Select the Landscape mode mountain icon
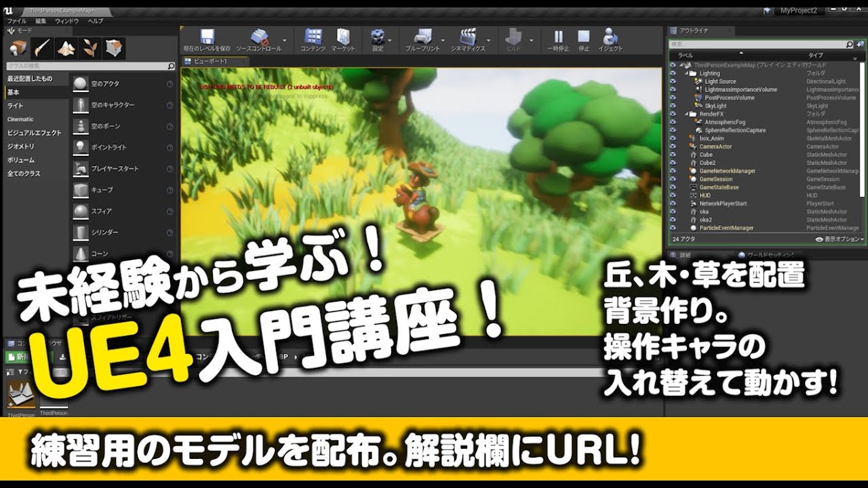The image size is (868, 488). tap(66, 48)
